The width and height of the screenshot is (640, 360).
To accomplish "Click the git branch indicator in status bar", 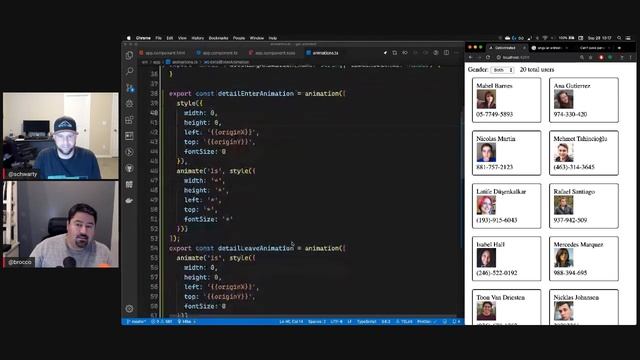I will coord(136,322).
